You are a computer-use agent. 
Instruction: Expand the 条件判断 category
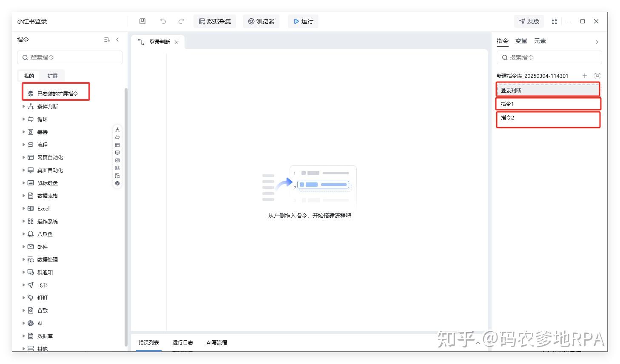click(x=23, y=106)
